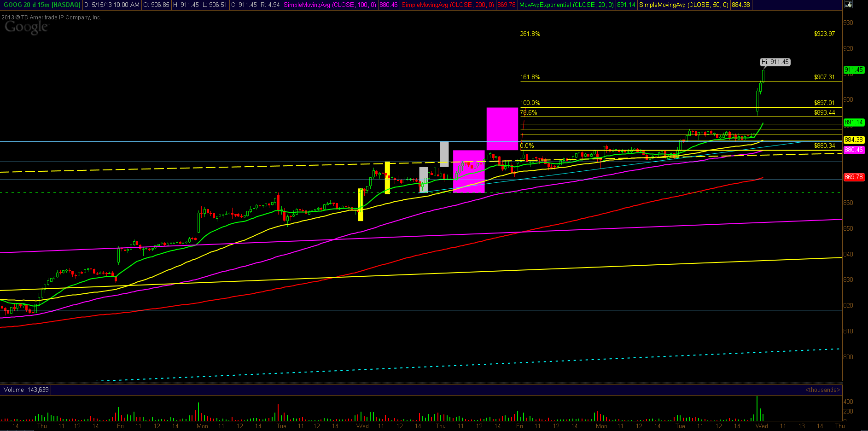Click the pointer hand icon above the price axis
The width and height of the screenshot is (868, 431).
848,5
